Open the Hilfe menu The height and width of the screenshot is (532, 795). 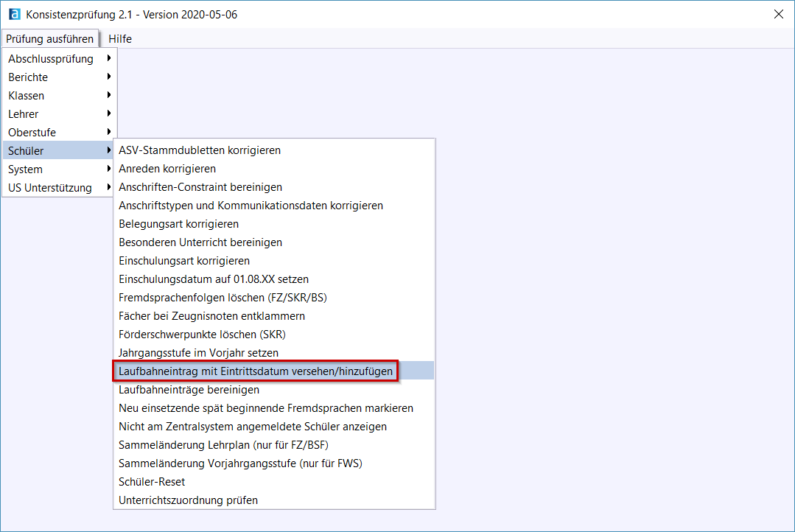(120, 39)
